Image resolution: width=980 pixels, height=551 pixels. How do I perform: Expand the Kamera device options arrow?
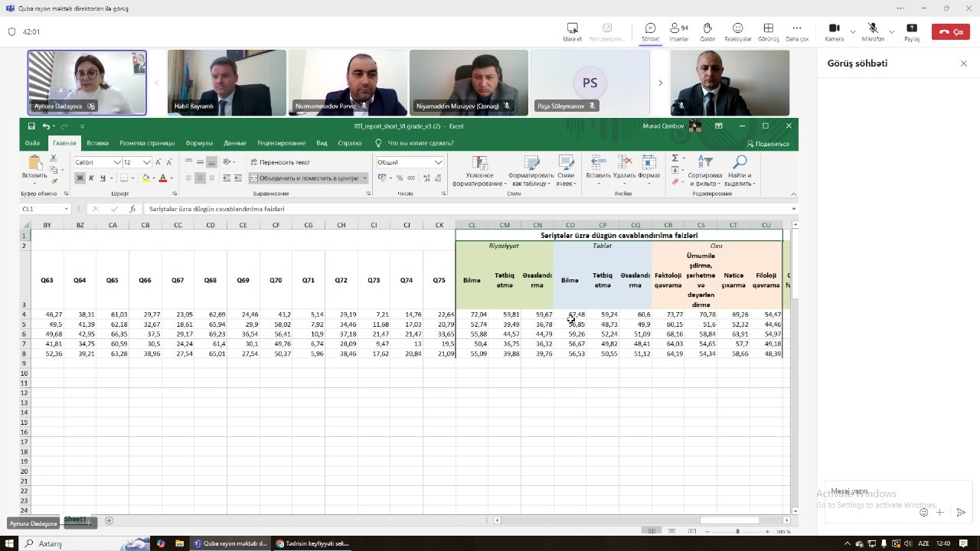[853, 32]
